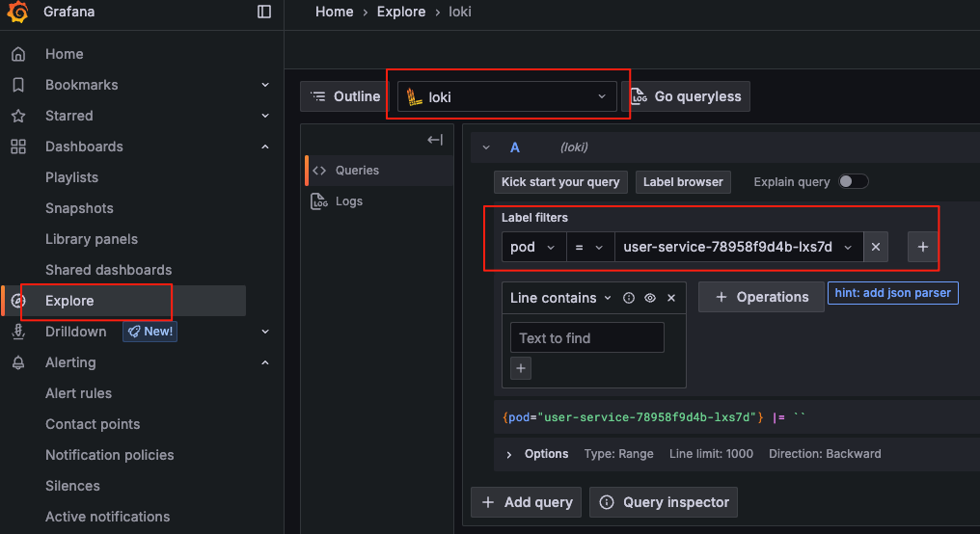Click the Explore breadcrumb
Image resolution: width=980 pixels, height=534 pixels.
pos(400,12)
